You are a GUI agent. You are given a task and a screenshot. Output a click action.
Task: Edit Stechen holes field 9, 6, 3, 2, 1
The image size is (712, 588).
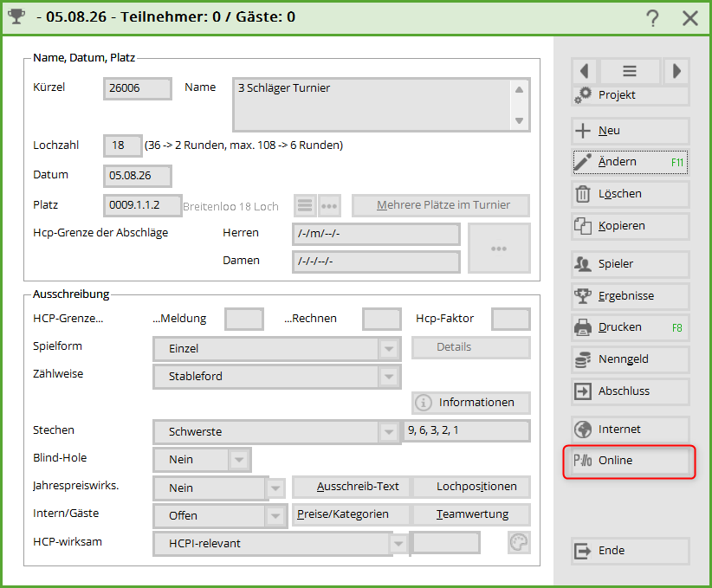(467, 431)
